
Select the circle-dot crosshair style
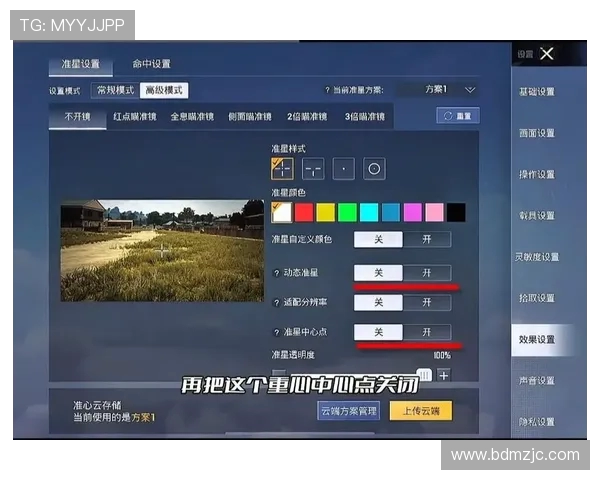[374, 168]
